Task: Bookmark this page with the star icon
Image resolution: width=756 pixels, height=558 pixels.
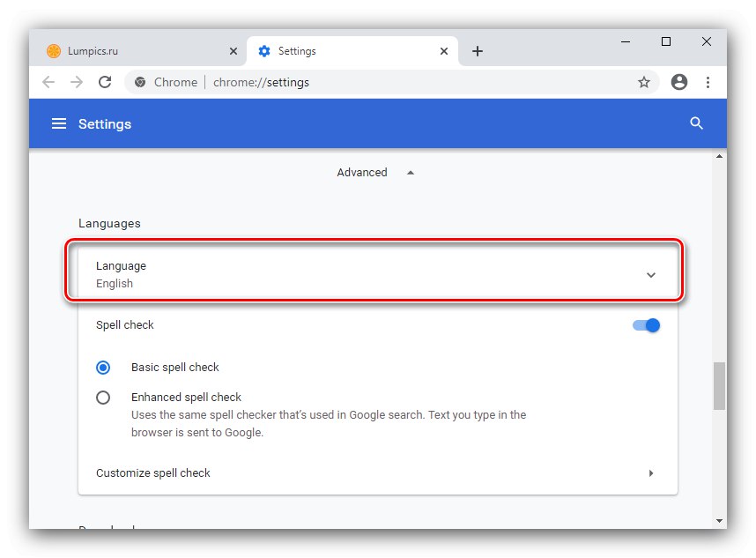Action: [x=644, y=82]
